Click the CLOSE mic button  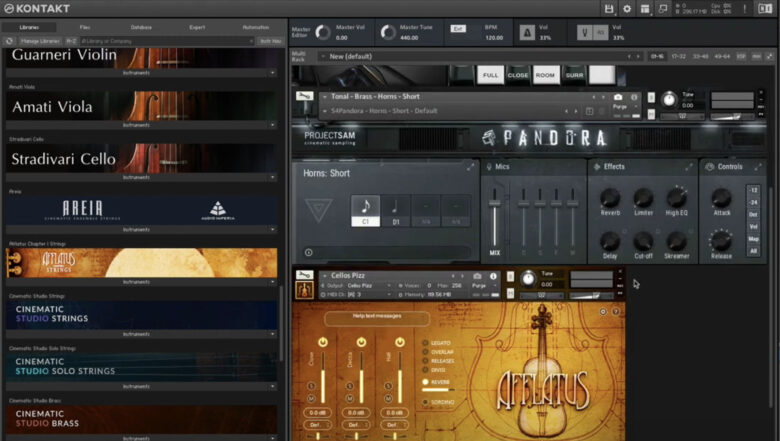click(518, 75)
